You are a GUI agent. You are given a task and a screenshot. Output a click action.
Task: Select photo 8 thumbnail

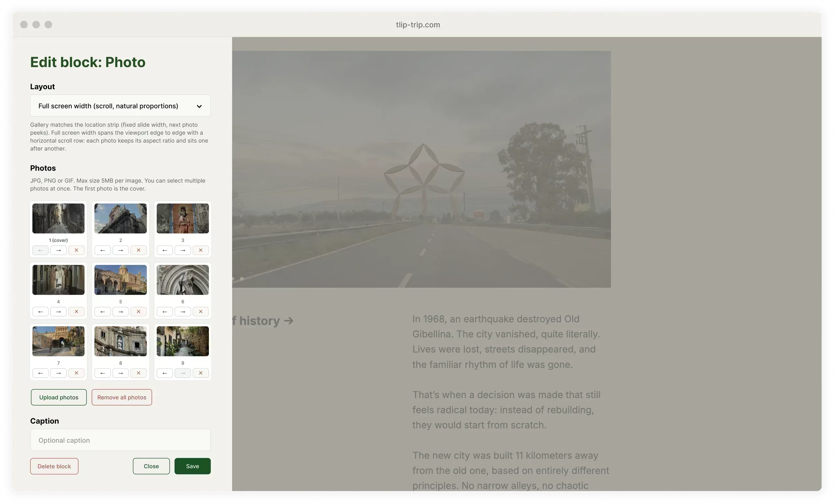(121, 341)
